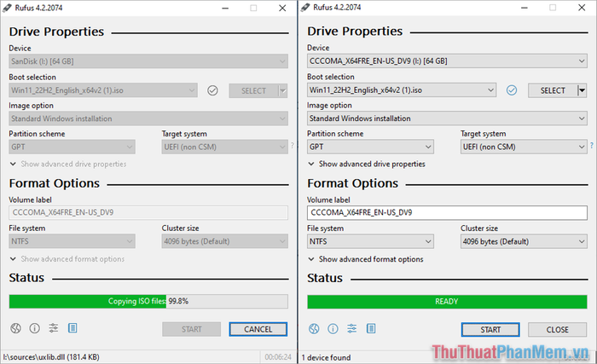Image resolution: width=597 pixels, height=364 pixels.
Task: Click SELECT split arrow in right window
Action: pos(582,90)
